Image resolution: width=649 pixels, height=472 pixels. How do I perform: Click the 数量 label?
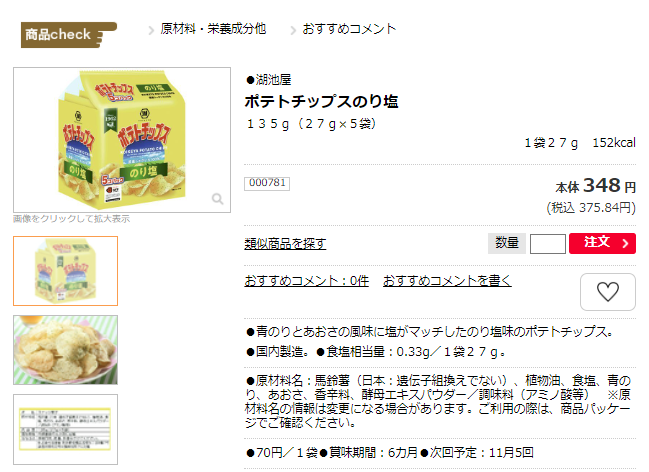pyautogui.click(x=507, y=243)
